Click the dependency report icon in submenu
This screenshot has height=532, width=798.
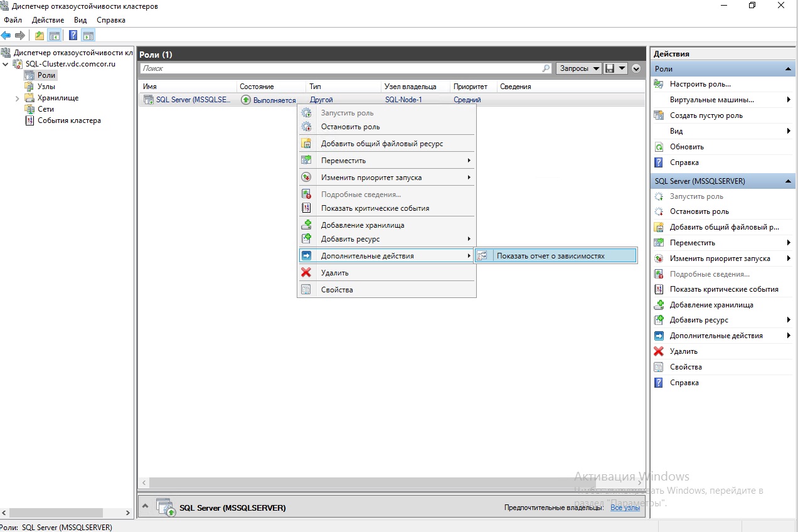point(482,255)
